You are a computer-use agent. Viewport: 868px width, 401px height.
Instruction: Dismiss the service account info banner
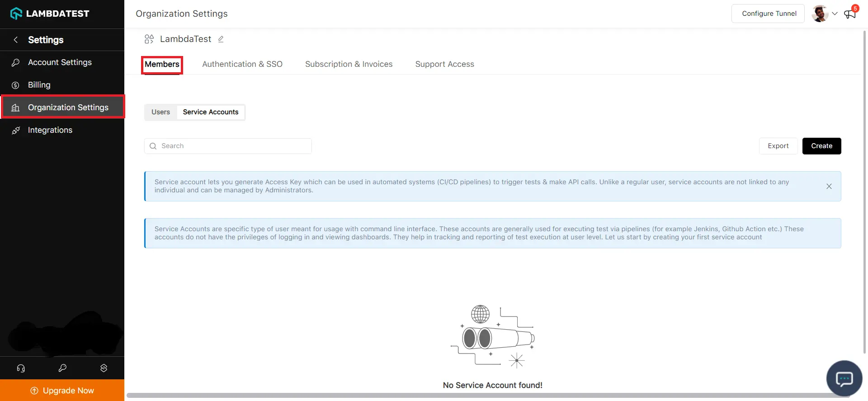[x=829, y=186]
